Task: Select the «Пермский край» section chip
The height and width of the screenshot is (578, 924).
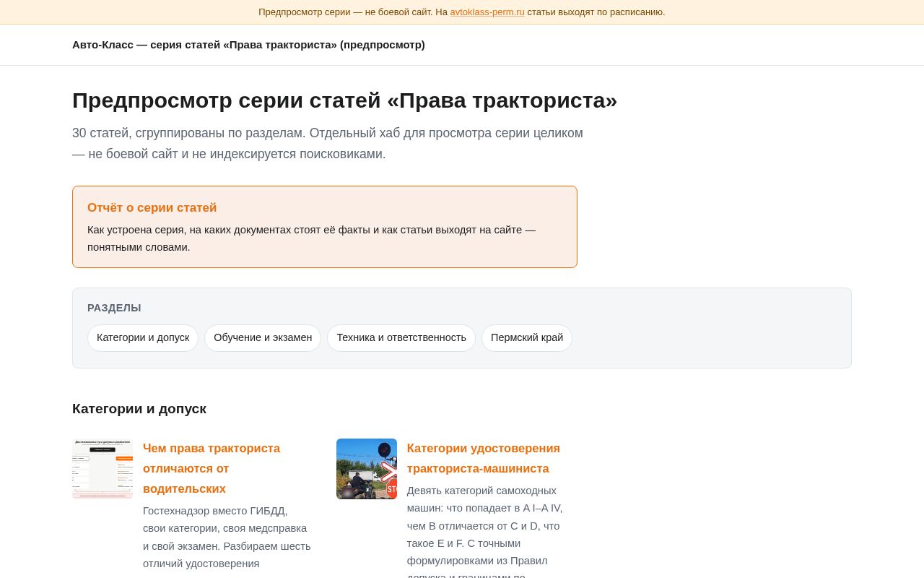Action: tap(527, 338)
